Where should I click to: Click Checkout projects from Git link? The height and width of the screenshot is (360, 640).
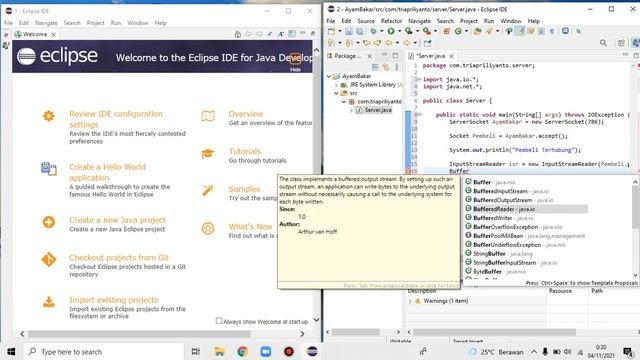[x=119, y=258]
